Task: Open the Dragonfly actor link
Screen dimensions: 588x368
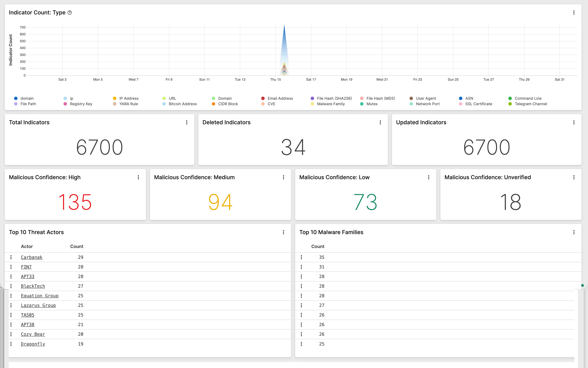Action: tap(33, 344)
